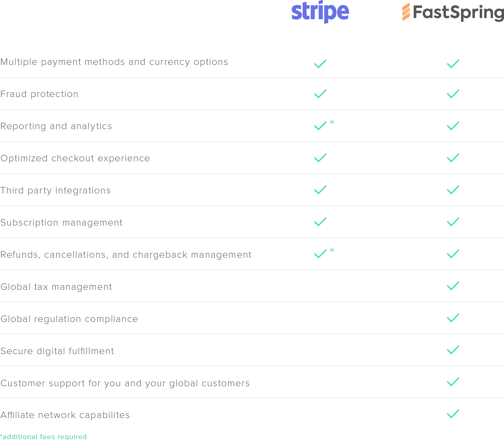Click FastSpring checkmark for Customer support row

[453, 382]
